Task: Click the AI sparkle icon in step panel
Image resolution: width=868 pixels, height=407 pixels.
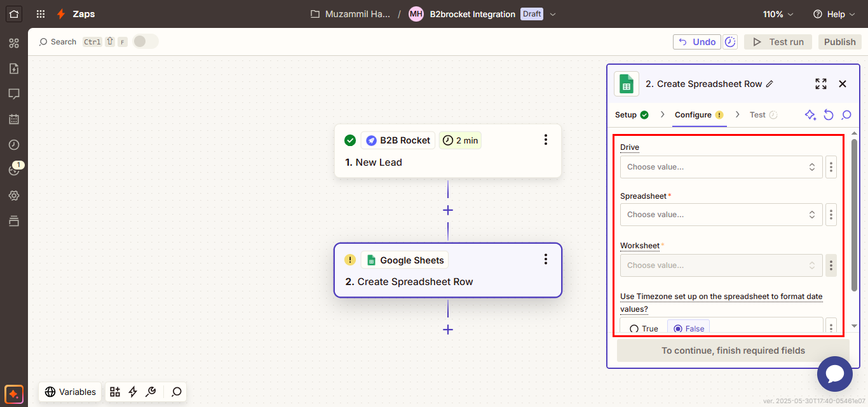Action: click(810, 115)
